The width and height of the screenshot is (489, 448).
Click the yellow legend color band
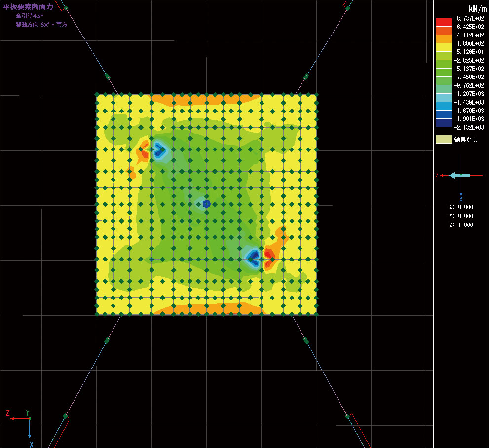(x=444, y=47)
